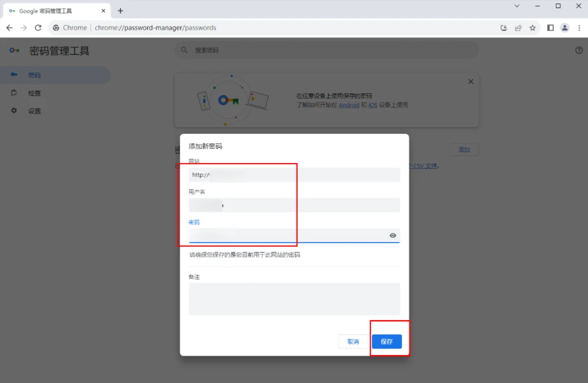
Task: Dismiss the promo banner with X
Action: pyautogui.click(x=471, y=81)
